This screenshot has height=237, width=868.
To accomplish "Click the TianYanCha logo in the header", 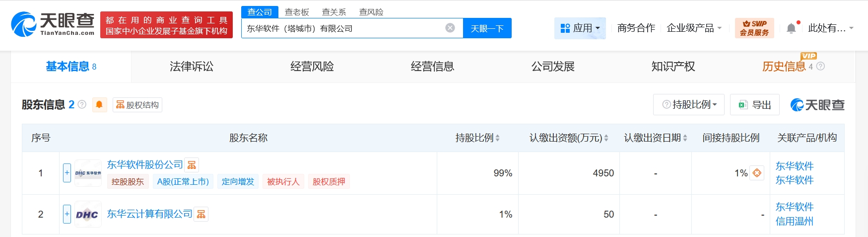I will (53, 24).
